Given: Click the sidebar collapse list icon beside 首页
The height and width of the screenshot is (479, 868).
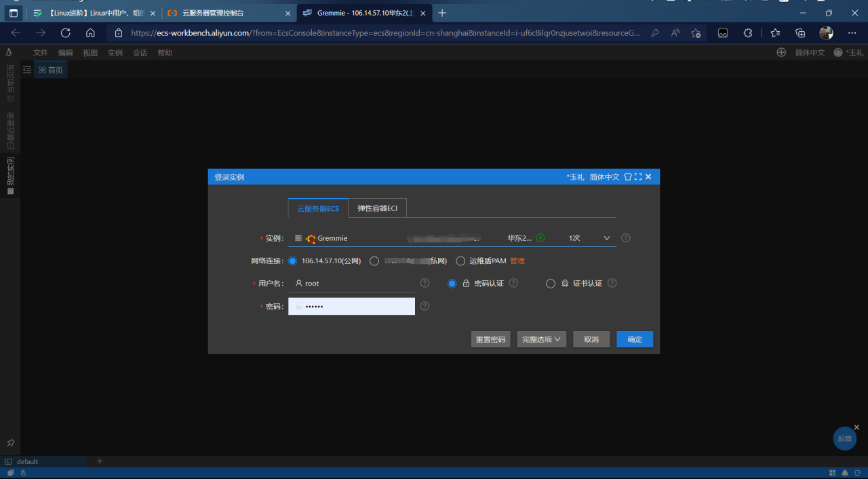Looking at the screenshot, I should 27,69.
